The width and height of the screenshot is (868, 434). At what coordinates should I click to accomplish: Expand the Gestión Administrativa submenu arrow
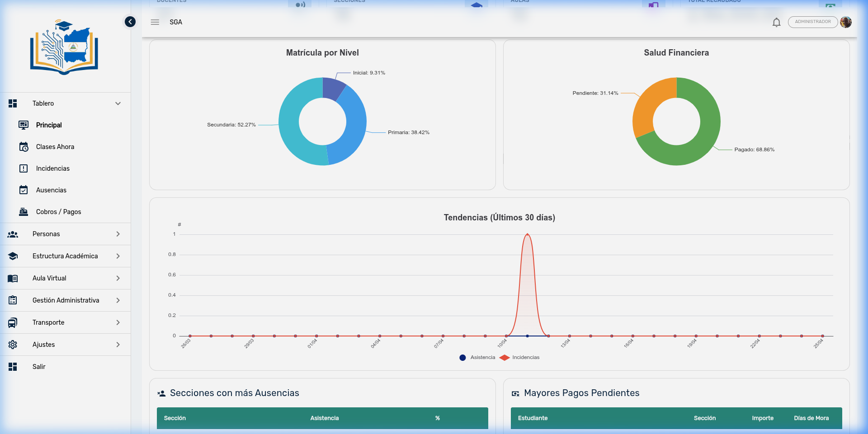[118, 300]
